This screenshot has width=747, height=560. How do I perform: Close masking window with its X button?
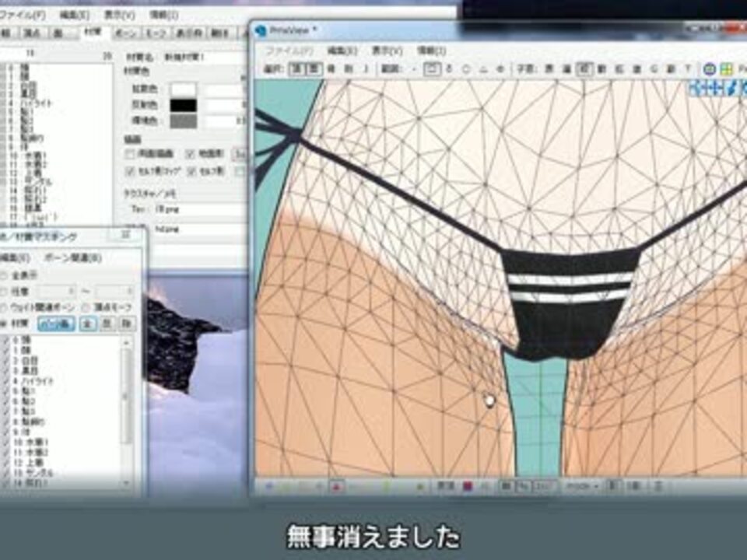pyautogui.click(x=126, y=235)
